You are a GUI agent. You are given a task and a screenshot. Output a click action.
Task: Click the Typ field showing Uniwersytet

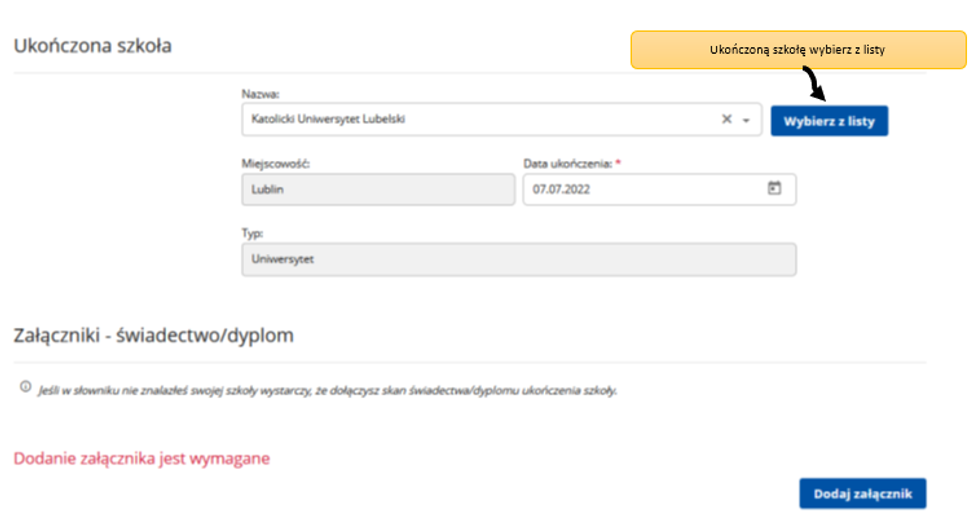point(518,259)
